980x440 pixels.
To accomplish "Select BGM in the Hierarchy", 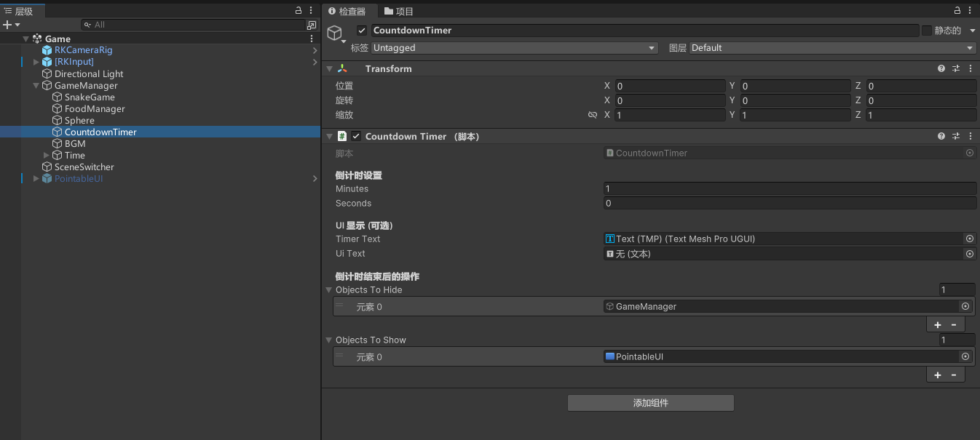I will tap(75, 143).
